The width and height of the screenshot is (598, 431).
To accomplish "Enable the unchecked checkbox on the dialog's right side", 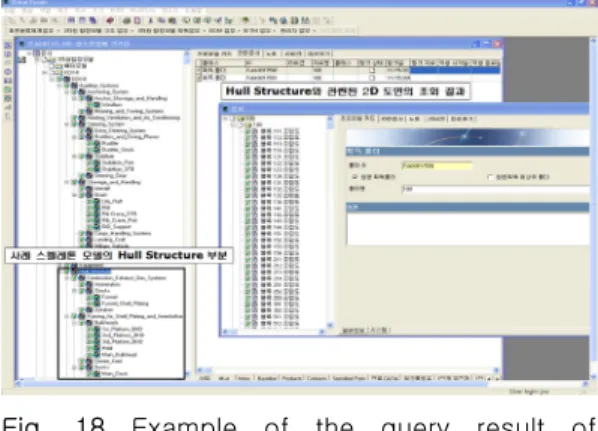I will 490,177.
